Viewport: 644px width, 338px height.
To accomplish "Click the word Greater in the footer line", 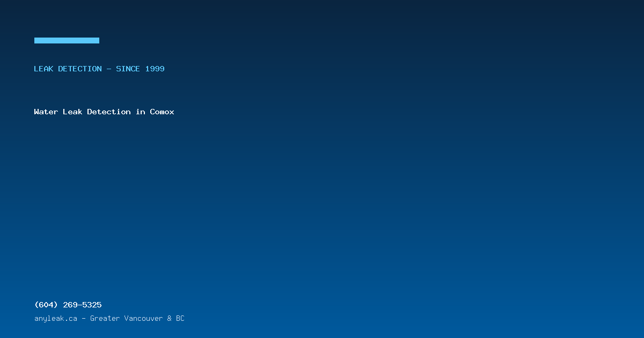I will (105, 319).
